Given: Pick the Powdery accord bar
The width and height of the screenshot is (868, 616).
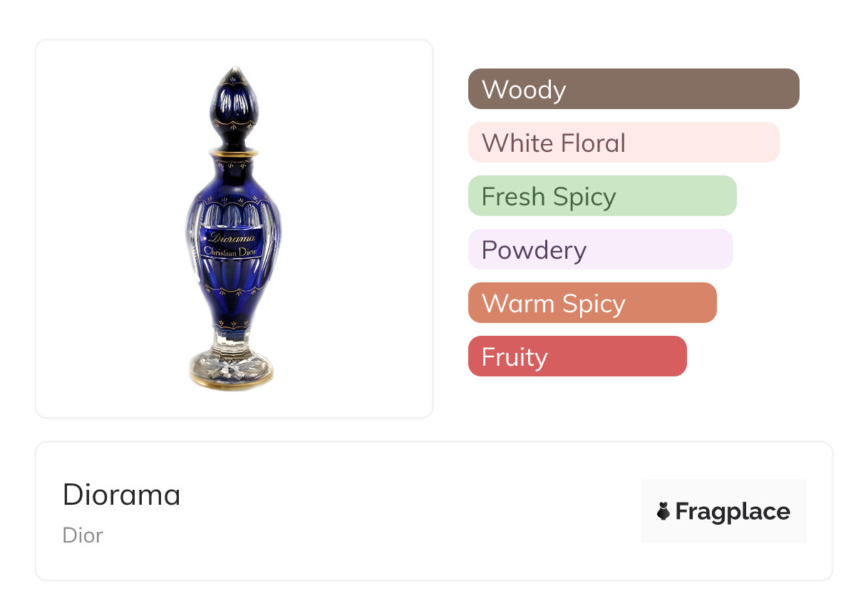Looking at the screenshot, I should (x=600, y=250).
